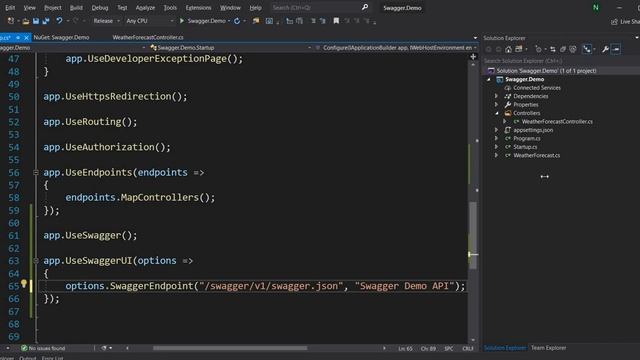Expand the Program.cs node

pyautogui.click(x=496, y=138)
